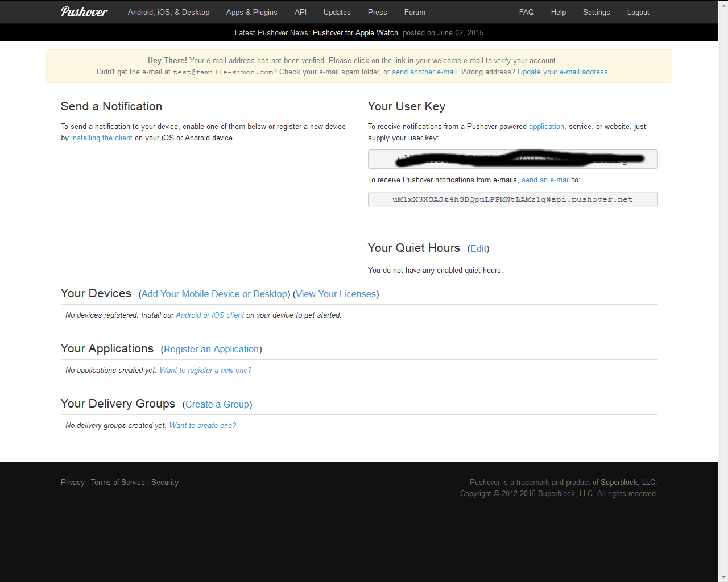The image size is (728, 582).
Task: Click the 'Your Delivery Groups' heading
Action: tap(118, 404)
